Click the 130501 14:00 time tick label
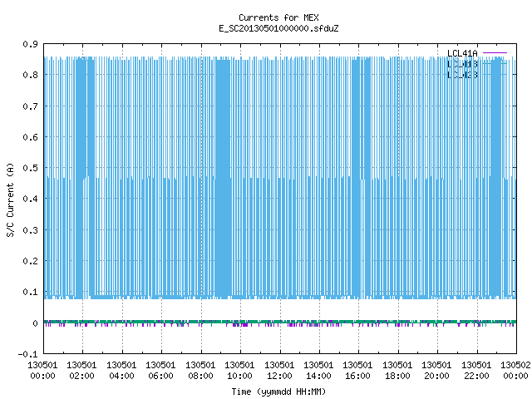The image size is (532, 399). pos(318,371)
